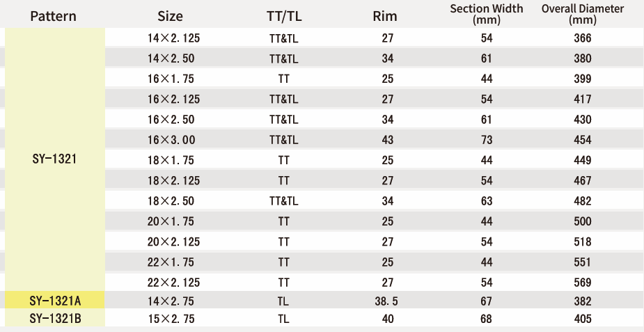Select the TT/TL column header

point(284,16)
